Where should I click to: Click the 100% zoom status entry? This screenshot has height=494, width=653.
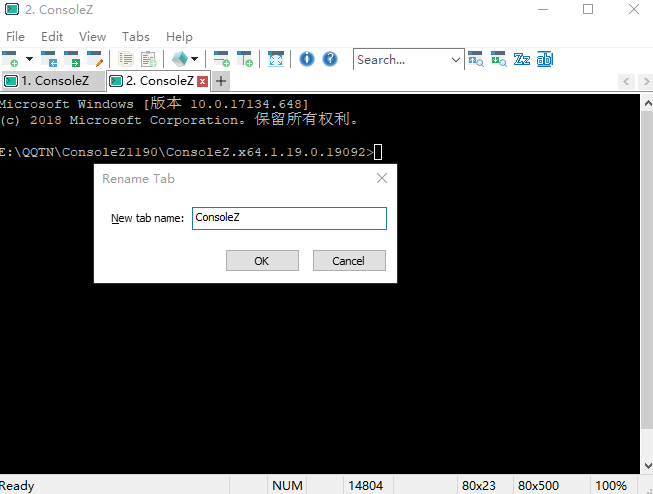click(611, 486)
